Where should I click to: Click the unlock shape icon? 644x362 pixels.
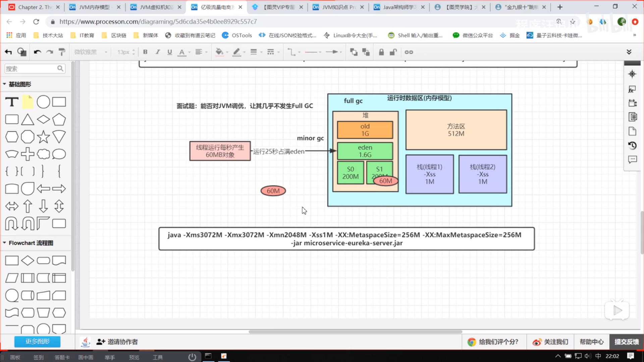(393, 52)
